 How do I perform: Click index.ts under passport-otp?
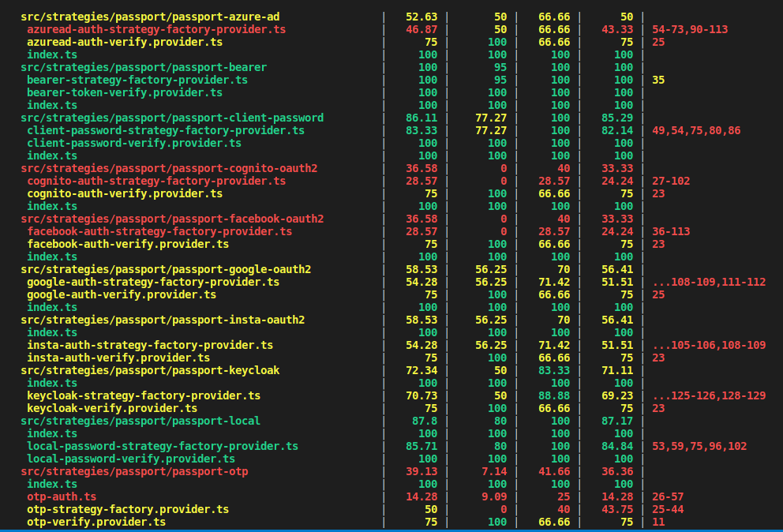tap(52, 484)
